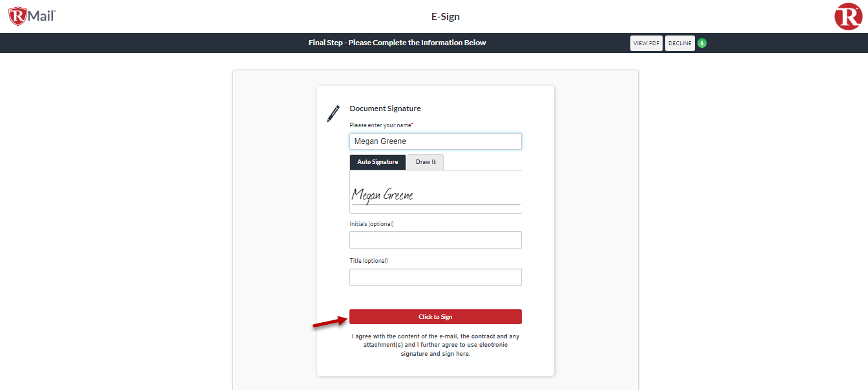
Task: Click the red circular R logo
Action: click(x=848, y=16)
